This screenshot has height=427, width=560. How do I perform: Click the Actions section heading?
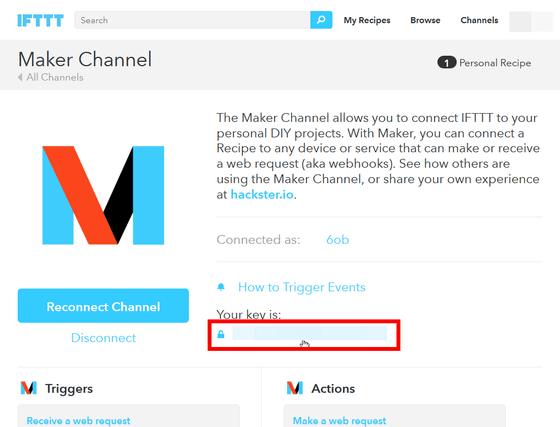(x=333, y=388)
